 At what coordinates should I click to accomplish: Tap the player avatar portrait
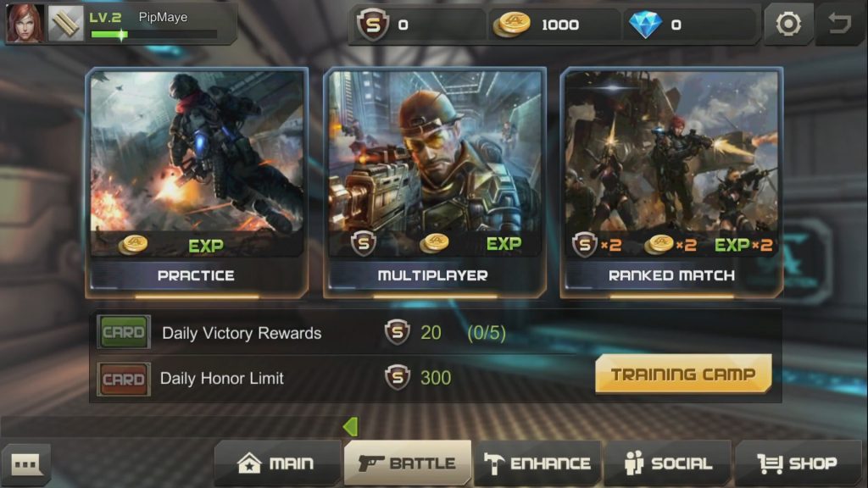25,23
